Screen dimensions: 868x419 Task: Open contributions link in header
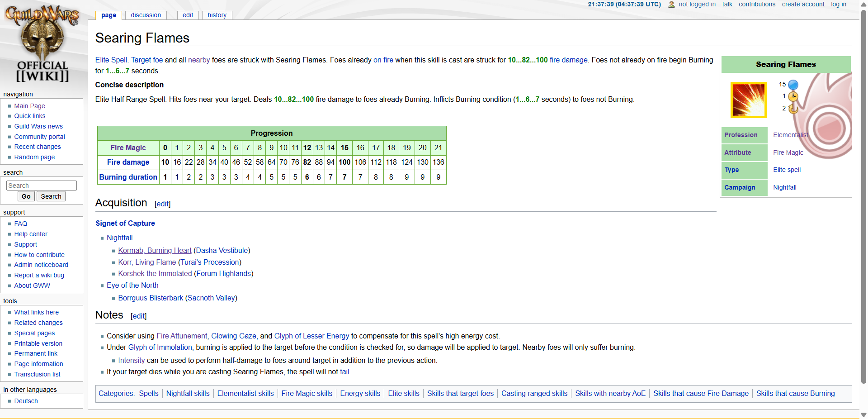[757, 4]
